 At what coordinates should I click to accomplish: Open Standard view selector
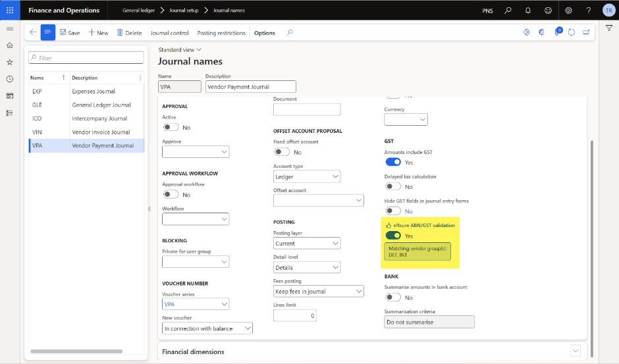(x=180, y=50)
